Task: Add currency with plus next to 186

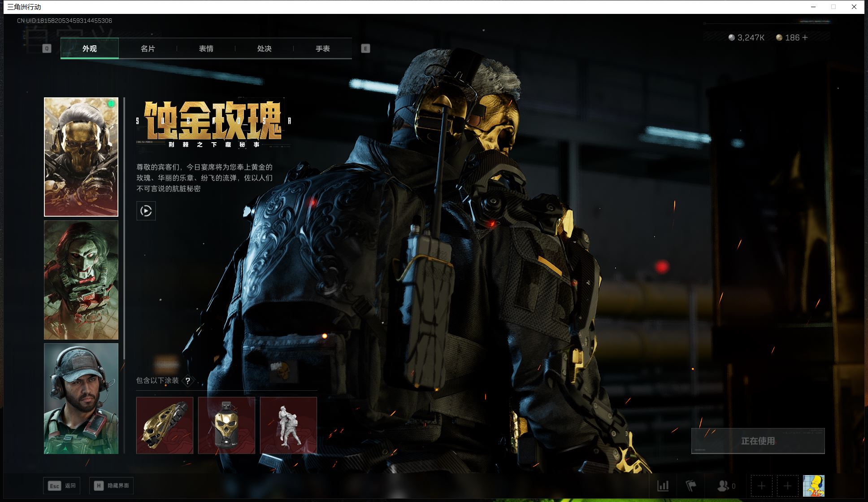Action: (x=805, y=38)
